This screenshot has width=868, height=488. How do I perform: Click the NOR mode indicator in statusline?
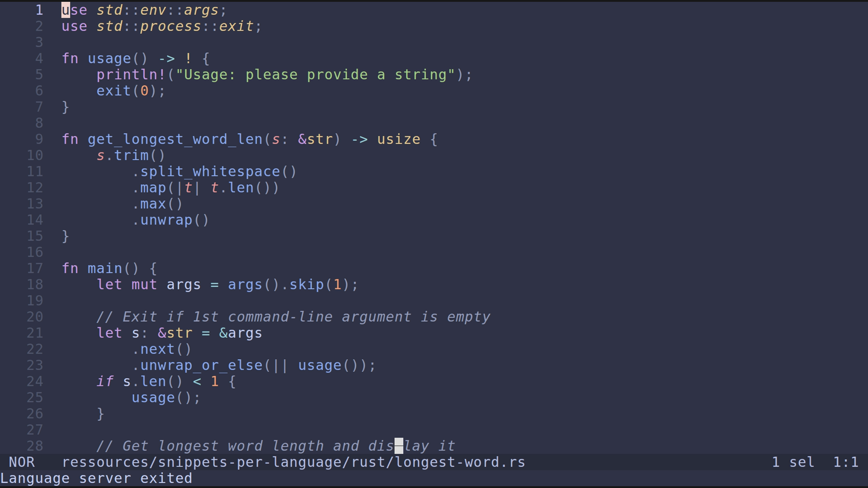click(22, 462)
